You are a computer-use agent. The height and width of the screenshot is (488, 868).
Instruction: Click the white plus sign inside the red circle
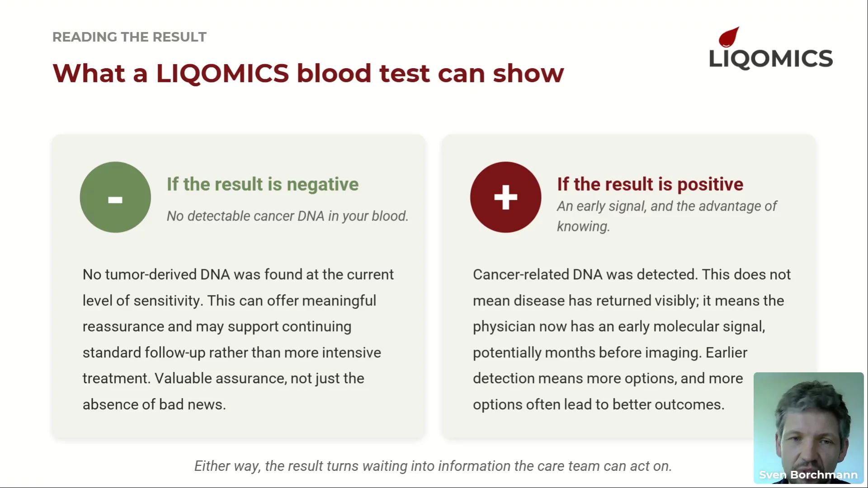505,197
